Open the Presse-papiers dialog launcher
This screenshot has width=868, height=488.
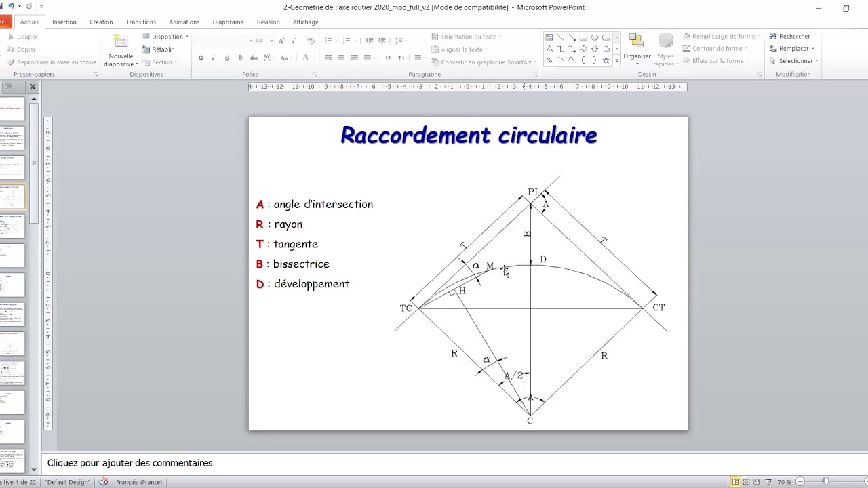point(95,75)
